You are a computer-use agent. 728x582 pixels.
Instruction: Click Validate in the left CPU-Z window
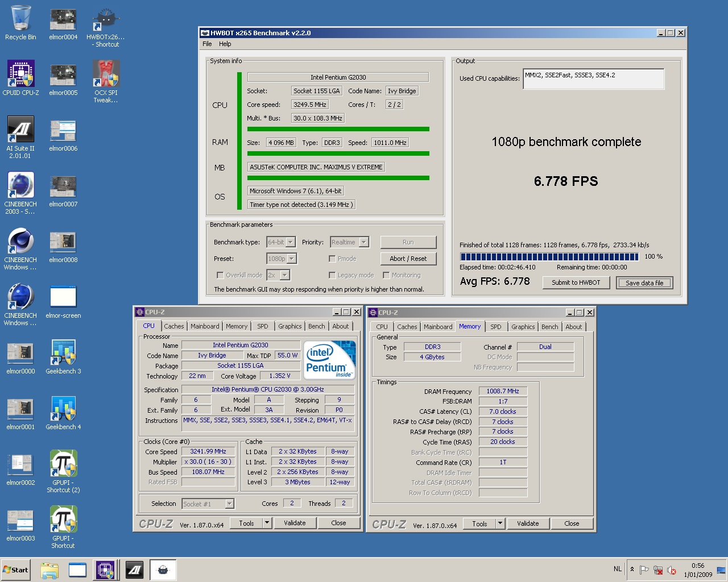(295, 523)
